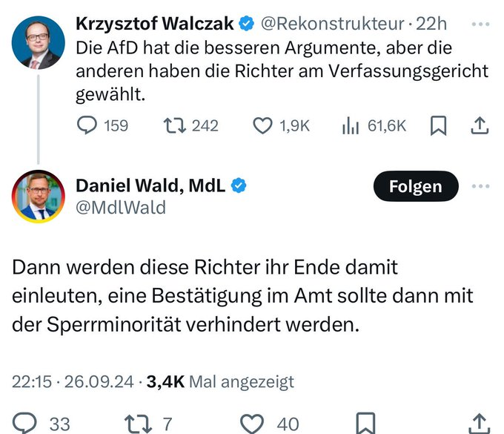504x434 pixels.
Task: Open the Krzysztof Walczak display name
Action: click(155, 24)
